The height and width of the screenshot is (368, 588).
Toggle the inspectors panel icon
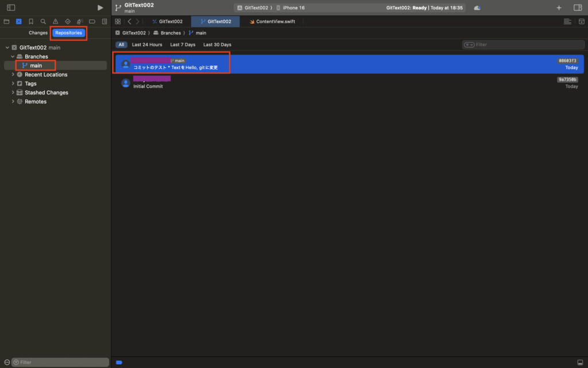[578, 7]
